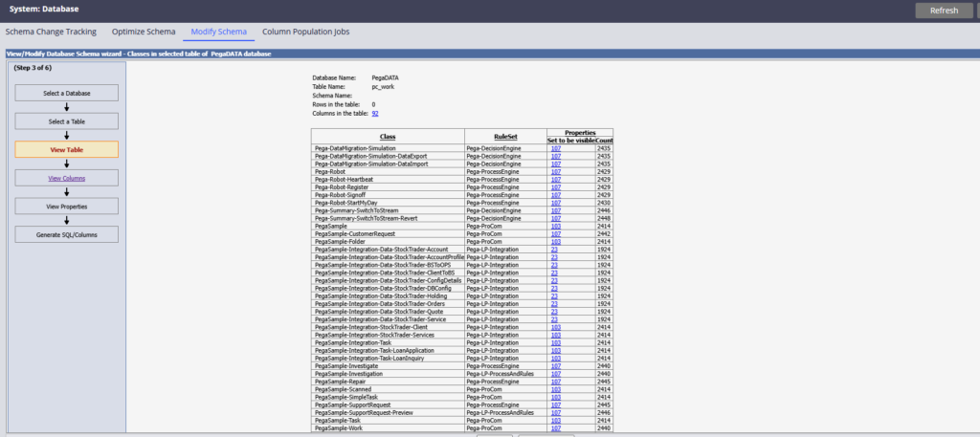Image resolution: width=980 pixels, height=437 pixels.
Task: Switch to Schema Change Tracking tab
Action: pyautogui.click(x=51, y=32)
